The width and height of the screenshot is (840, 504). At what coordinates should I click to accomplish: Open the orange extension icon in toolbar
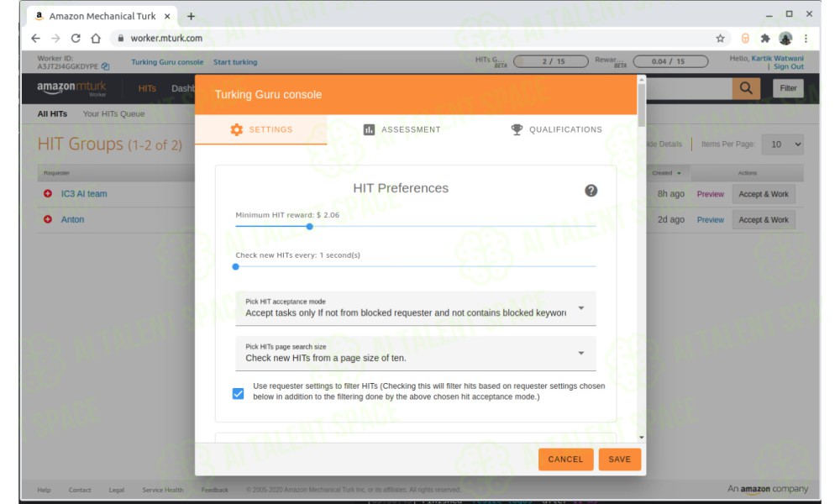[745, 38]
